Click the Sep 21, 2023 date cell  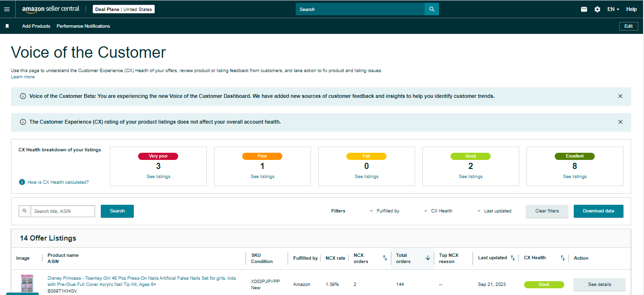(492, 284)
